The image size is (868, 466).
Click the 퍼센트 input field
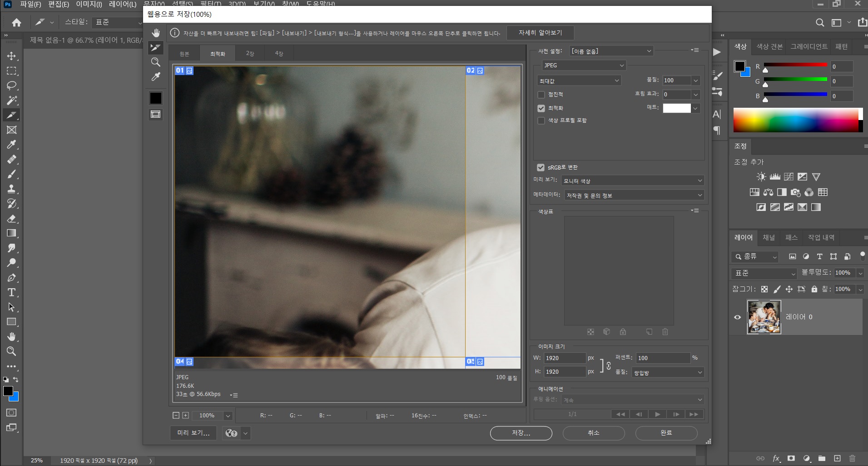pyautogui.click(x=663, y=358)
